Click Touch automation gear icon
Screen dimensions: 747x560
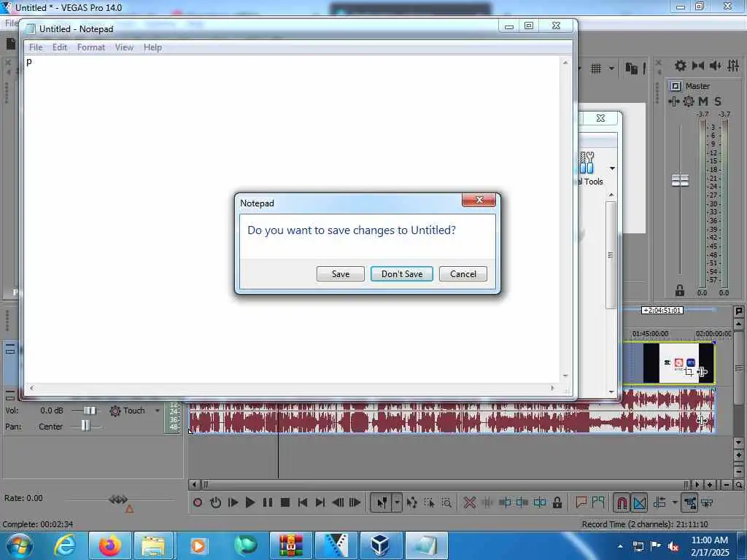pyautogui.click(x=115, y=411)
